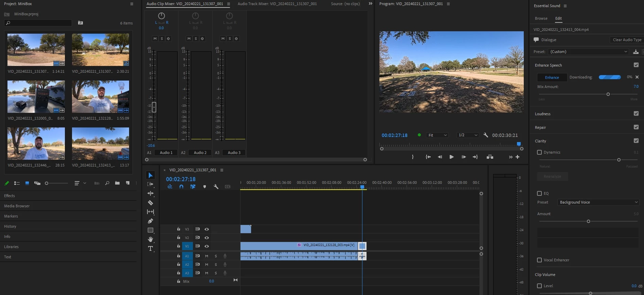Open the button editor plus icon
Image resolution: width=644 pixels, height=295 pixels.
point(517,157)
